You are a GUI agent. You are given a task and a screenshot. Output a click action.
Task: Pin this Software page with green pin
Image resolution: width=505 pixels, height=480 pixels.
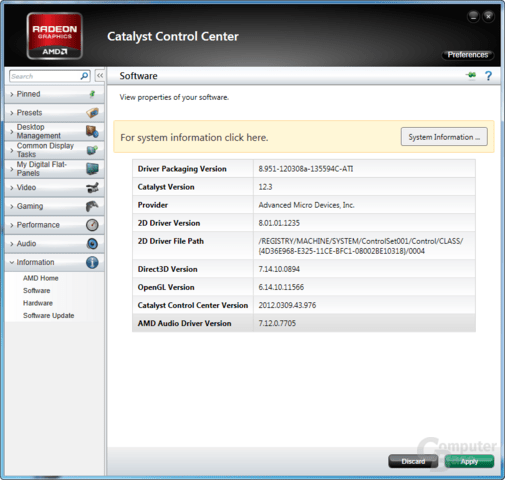[x=471, y=75]
